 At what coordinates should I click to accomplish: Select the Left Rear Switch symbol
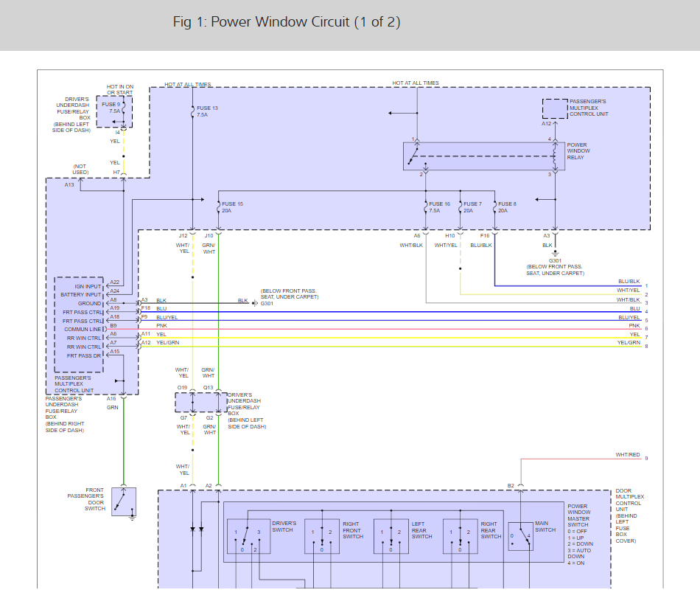point(391,536)
